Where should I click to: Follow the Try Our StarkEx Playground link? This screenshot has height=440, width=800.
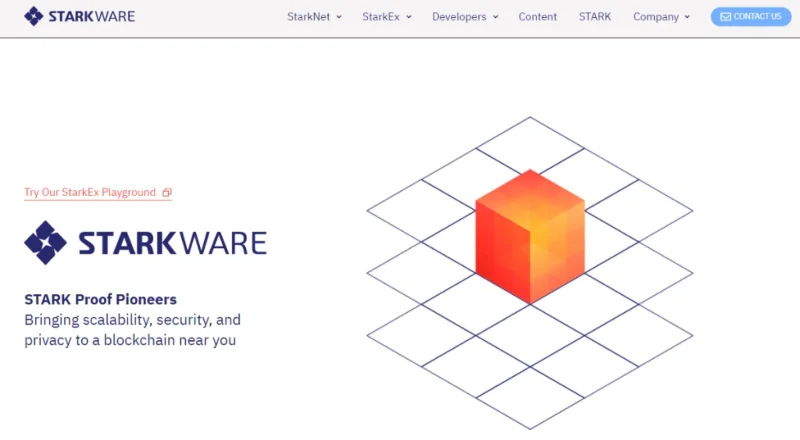[x=97, y=192]
